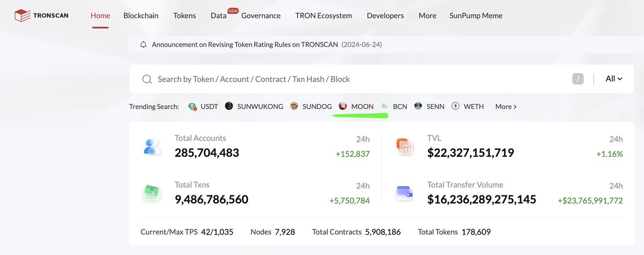The width and height of the screenshot is (644, 255).
Task: Open the Blockchain menu
Action: click(141, 16)
